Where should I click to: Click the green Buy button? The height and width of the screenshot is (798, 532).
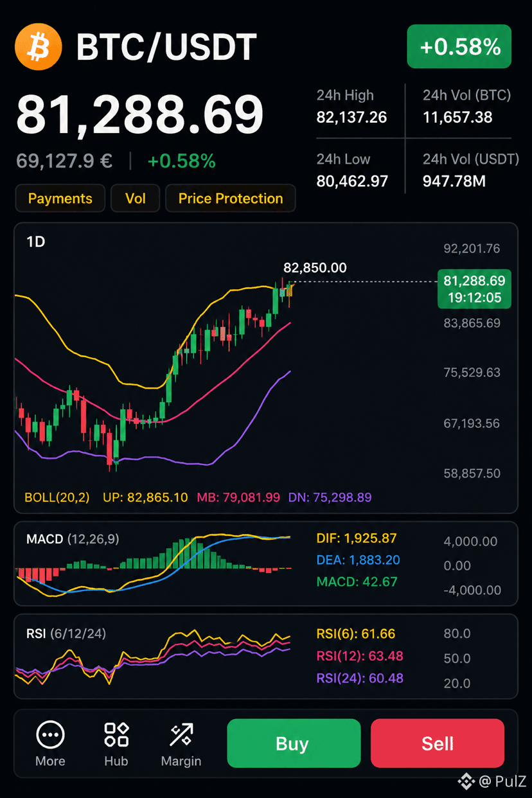click(x=294, y=743)
